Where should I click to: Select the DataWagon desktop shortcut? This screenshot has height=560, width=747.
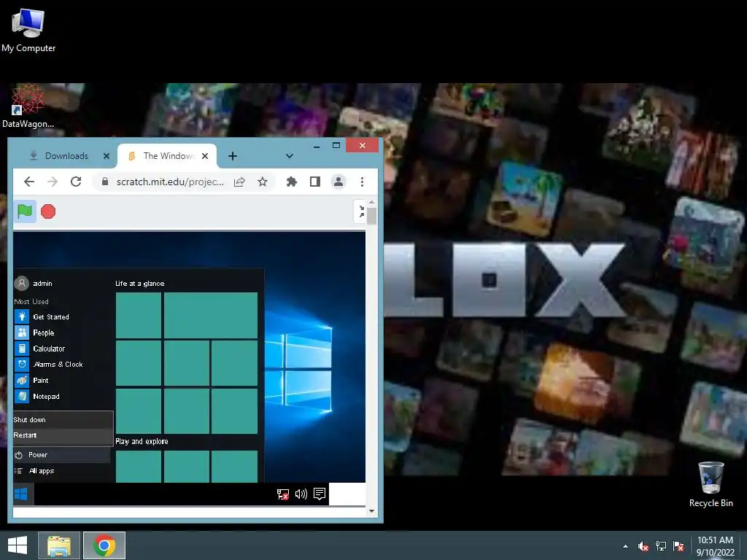click(28, 106)
